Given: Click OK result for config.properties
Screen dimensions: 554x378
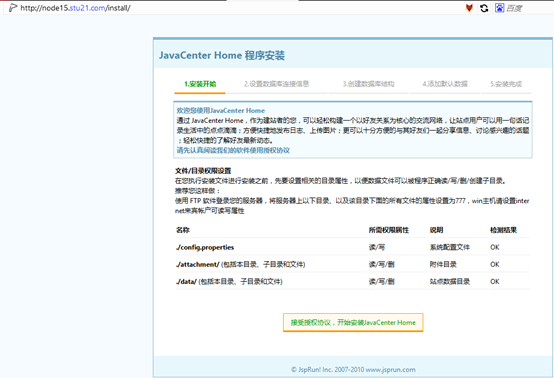Looking at the screenshot, I should pos(495,247).
